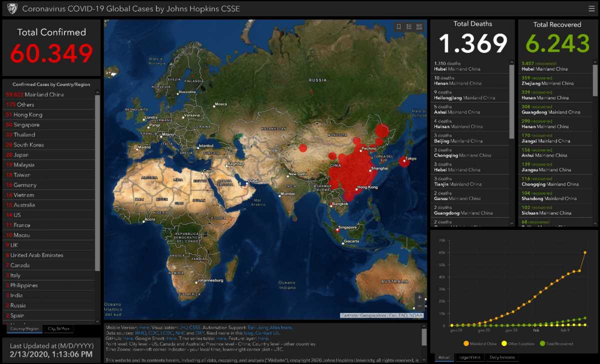Click the Contact US link
Viewport: 600px width, 364px height.
pyautogui.click(x=267, y=333)
